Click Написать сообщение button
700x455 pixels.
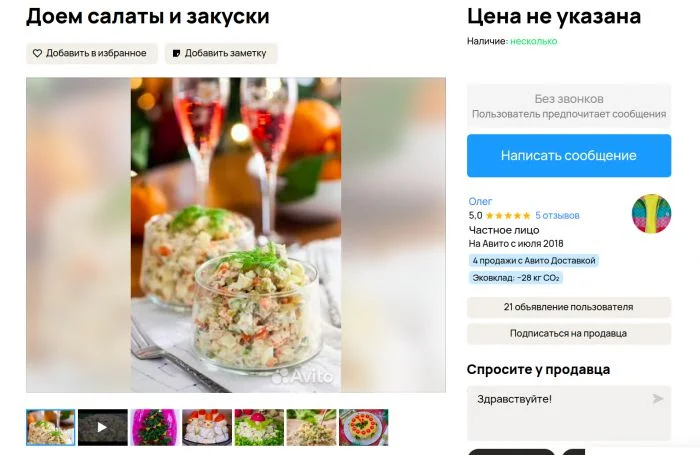tap(569, 155)
